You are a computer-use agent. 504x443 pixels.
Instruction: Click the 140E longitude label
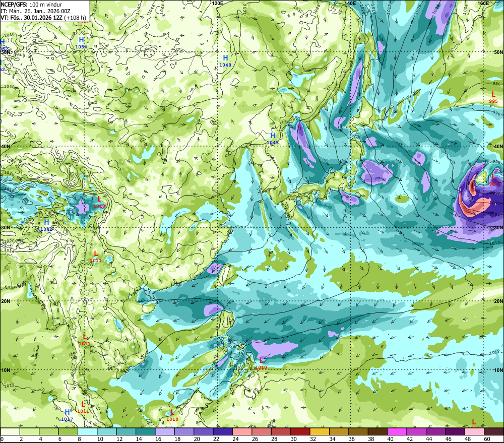coord(350,3)
